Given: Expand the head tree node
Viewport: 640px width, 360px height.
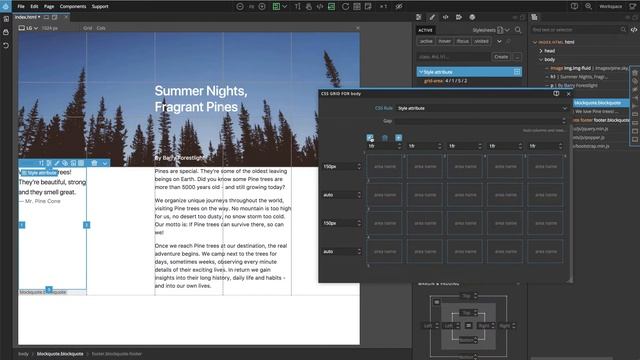Looking at the screenshot, I should pos(541,51).
